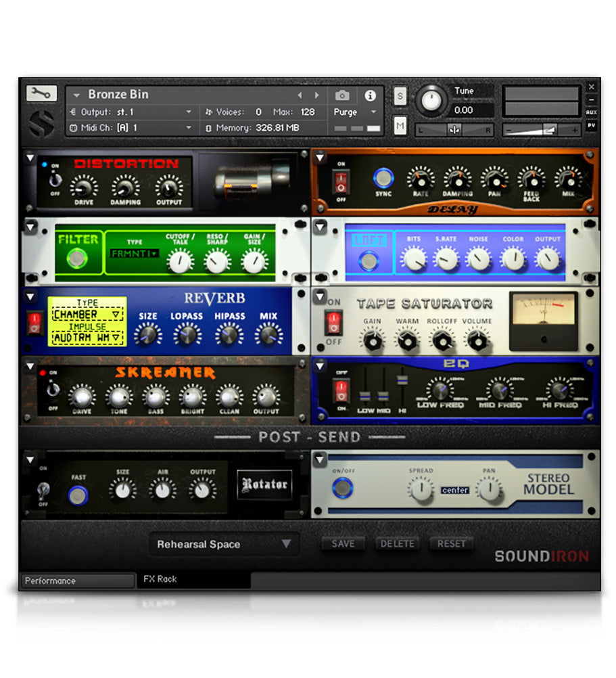Flip the Delay's red power rocker
Image resolution: width=616 pixels, height=678 pixels.
click(340, 181)
